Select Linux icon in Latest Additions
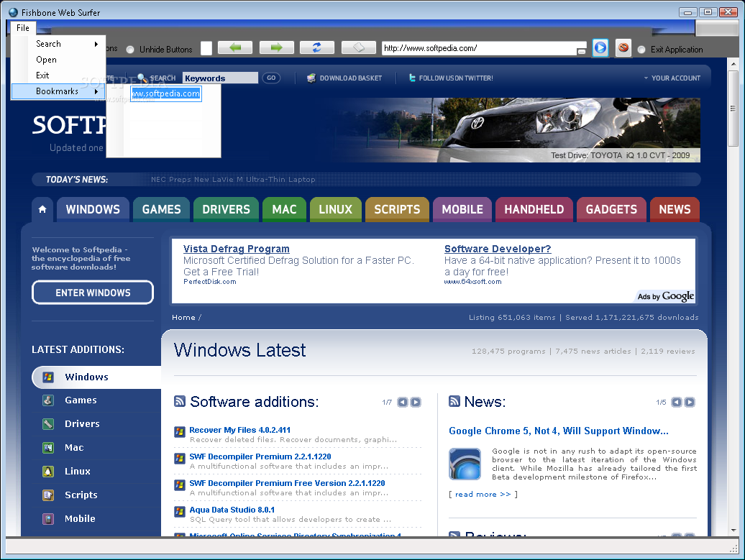This screenshot has height=560, width=745. tap(48, 471)
